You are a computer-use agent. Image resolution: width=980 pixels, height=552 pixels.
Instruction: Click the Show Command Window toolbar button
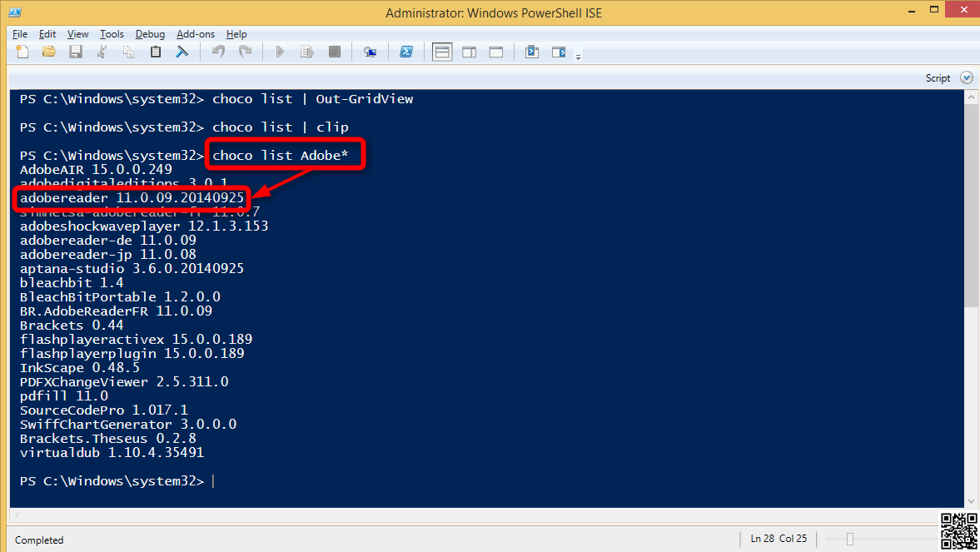tap(532, 52)
